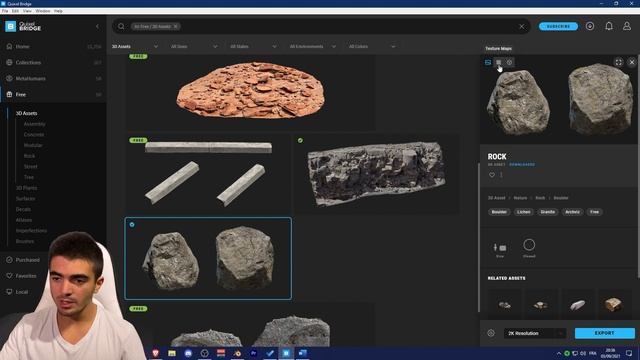The height and width of the screenshot is (360, 640).
Task: Click the Boulder tag
Action: (x=499, y=212)
